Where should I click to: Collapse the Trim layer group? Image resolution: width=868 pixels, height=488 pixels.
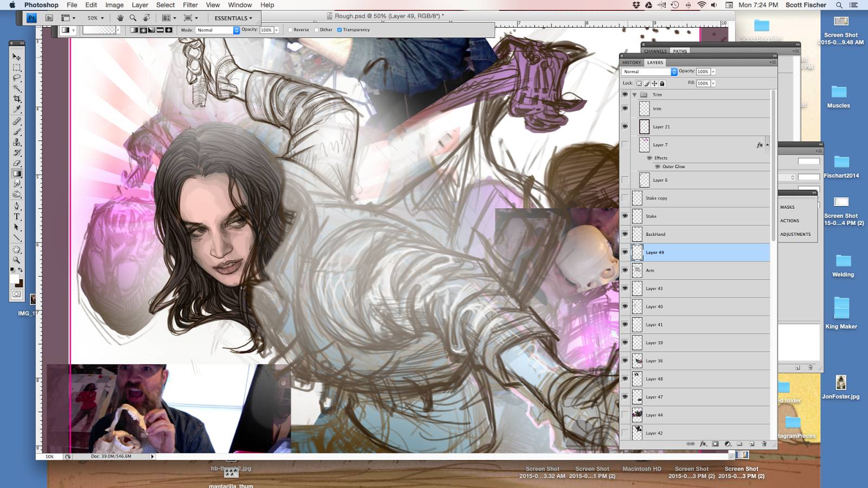tap(634, 95)
